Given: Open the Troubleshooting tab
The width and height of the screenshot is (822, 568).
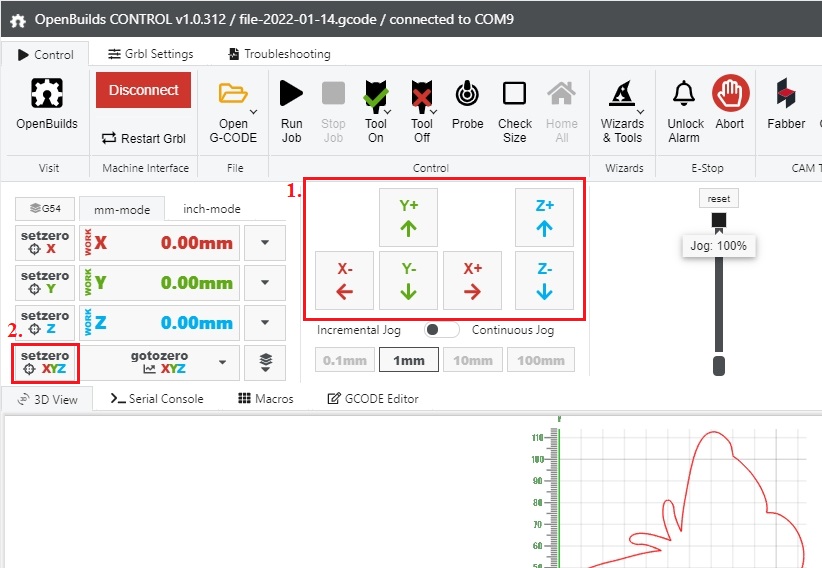Looking at the screenshot, I should point(279,54).
